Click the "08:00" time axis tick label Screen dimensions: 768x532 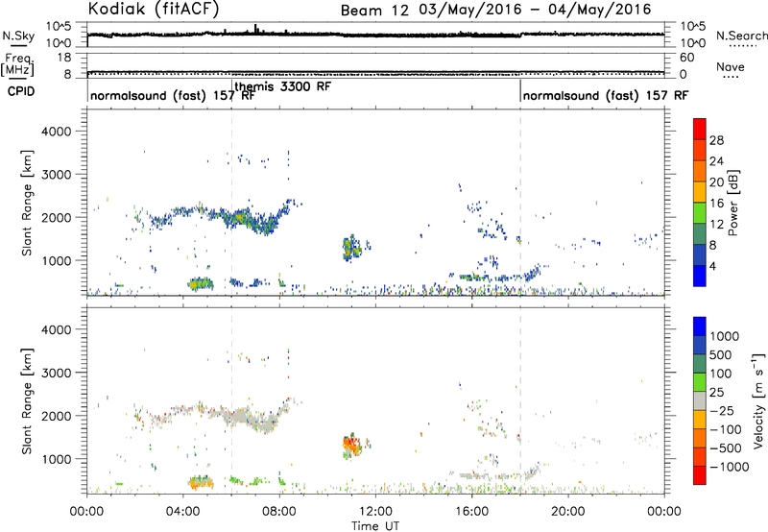(279, 512)
